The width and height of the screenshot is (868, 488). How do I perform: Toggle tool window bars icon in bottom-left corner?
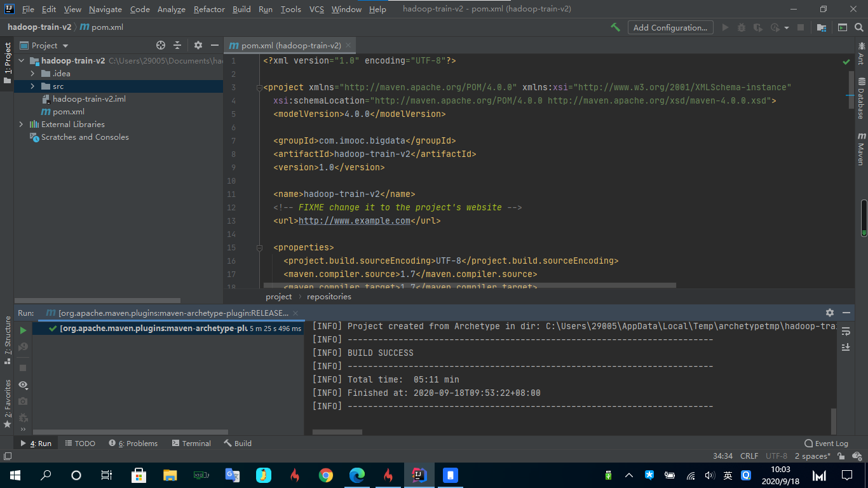coord(7,456)
